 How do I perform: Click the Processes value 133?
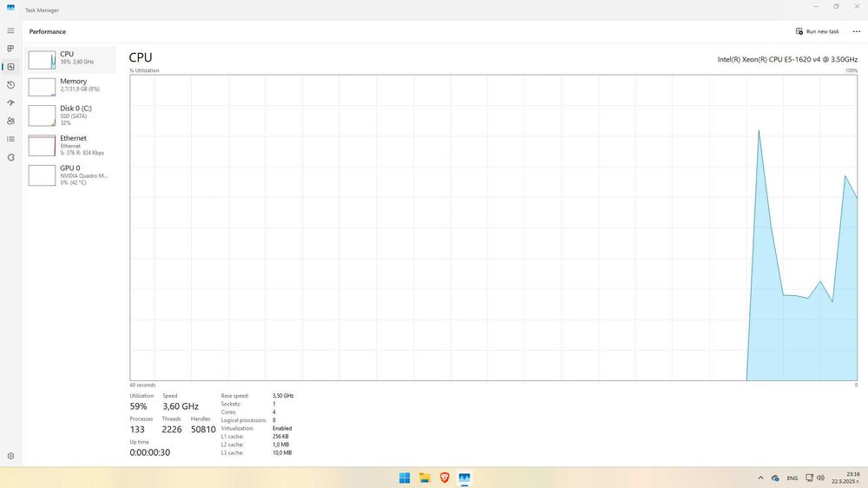[137, 429]
